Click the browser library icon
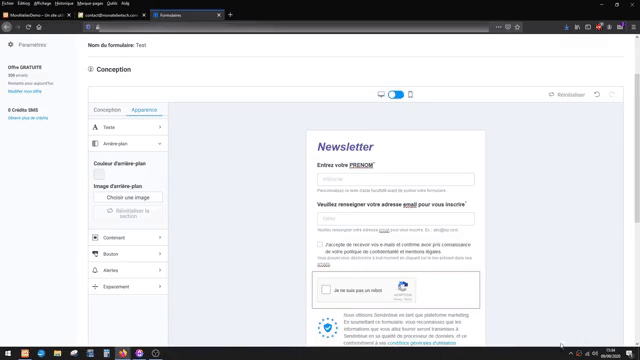 [577, 27]
